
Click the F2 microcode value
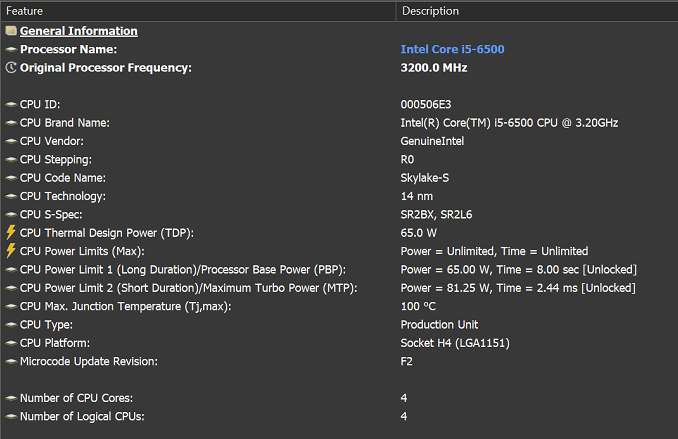406,361
